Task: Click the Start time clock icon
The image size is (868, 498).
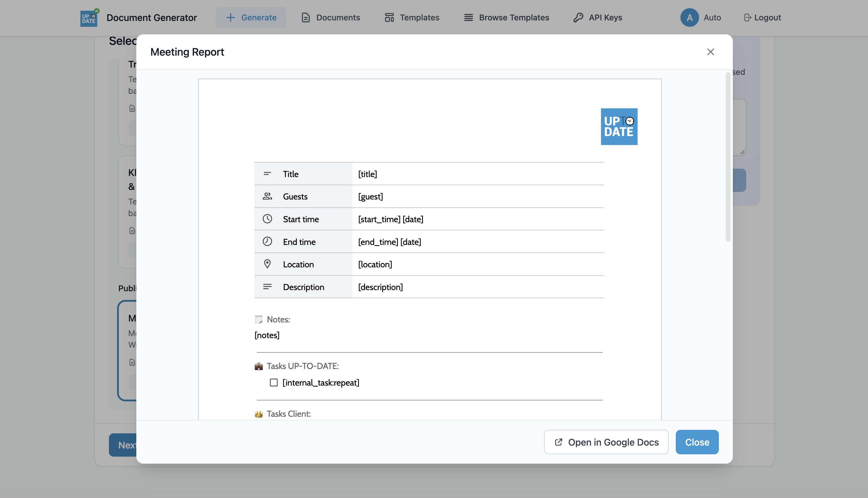Action: pyautogui.click(x=267, y=219)
